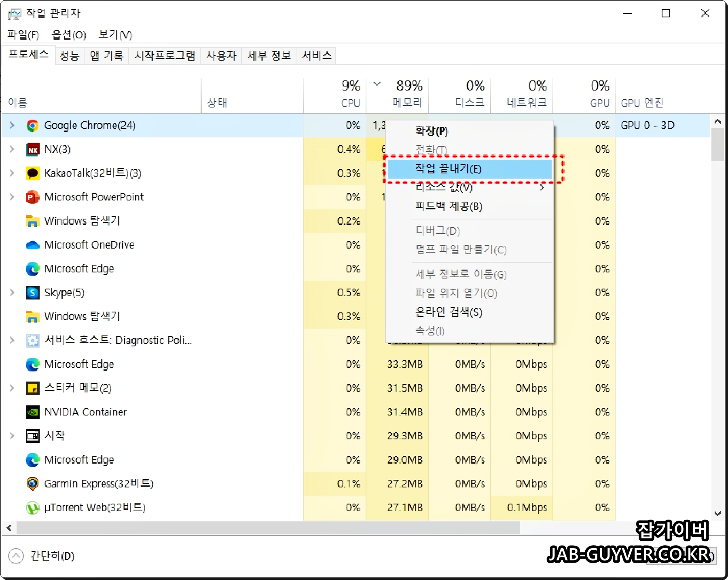
Task: Click the Microsoft PowerPoint icon
Action: (32, 197)
